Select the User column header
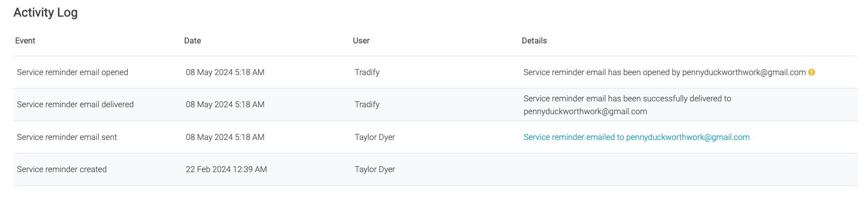 [x=361, y=41]
